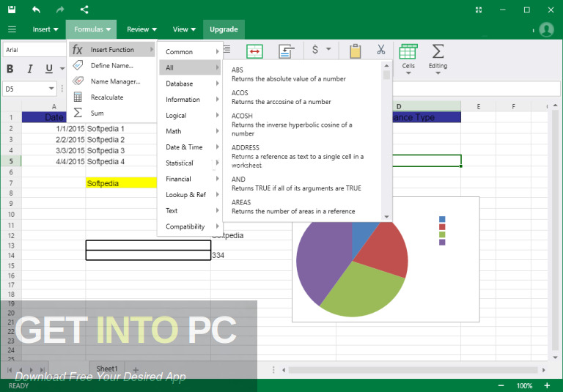The height and width of the screenshot is (392, 563).
Task: Toggle Italic formatting
Action: click(30, 69)
